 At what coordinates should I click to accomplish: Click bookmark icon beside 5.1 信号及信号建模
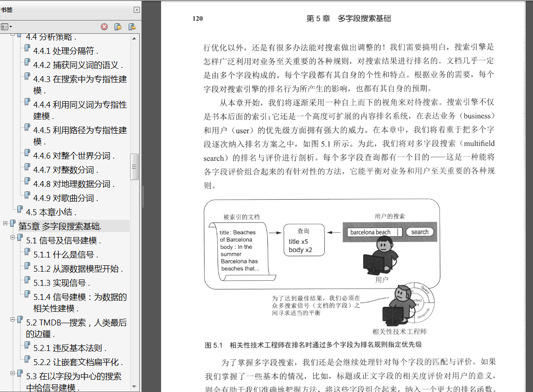pos(20,238)
